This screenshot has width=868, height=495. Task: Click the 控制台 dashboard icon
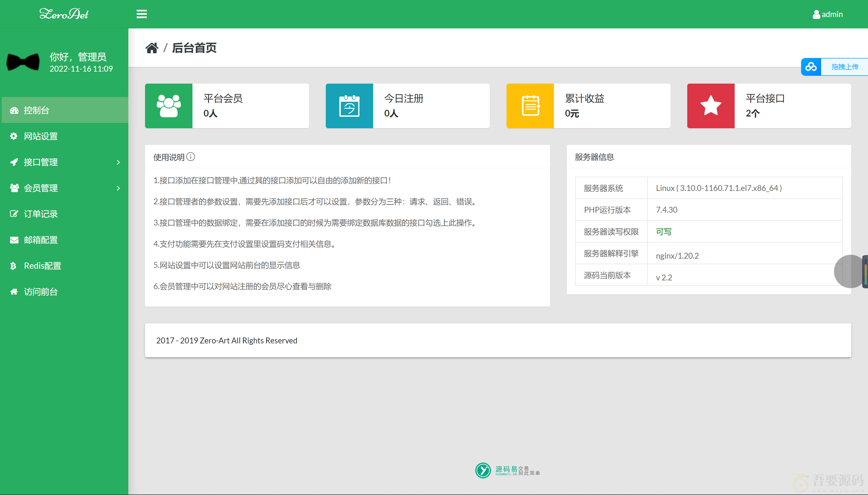[x=14, y=110]
